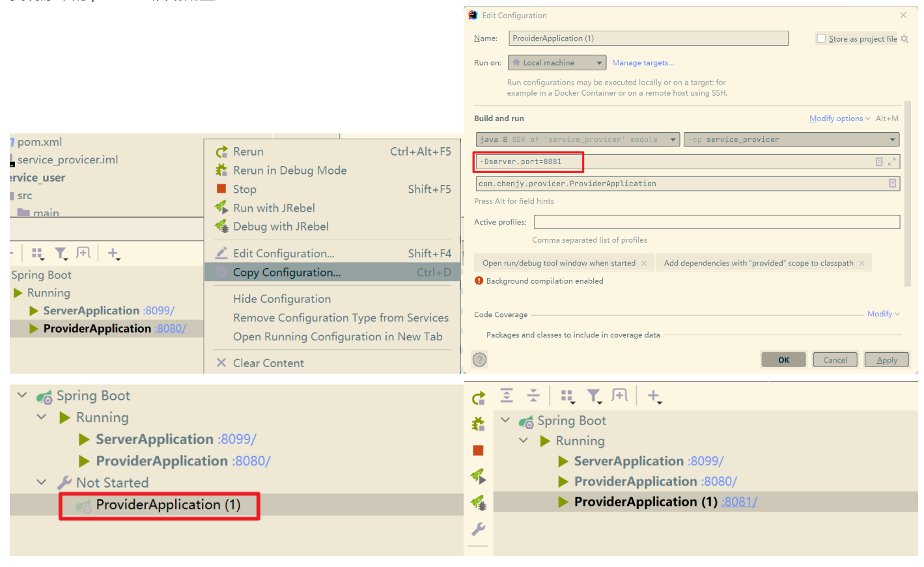Open the underlined :8080/ link beside the context menu
The width and height of the screenshot is (924, 567).
tap(170, 329)
